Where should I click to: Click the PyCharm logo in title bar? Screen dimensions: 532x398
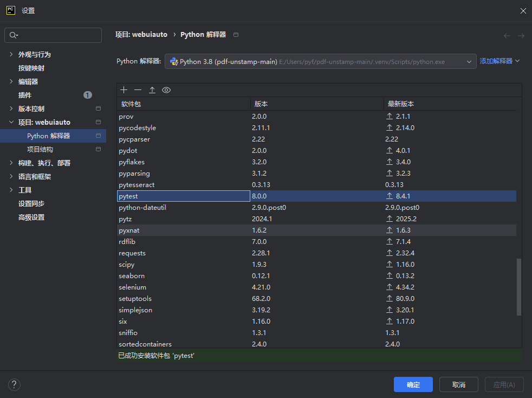pos(11,10)
